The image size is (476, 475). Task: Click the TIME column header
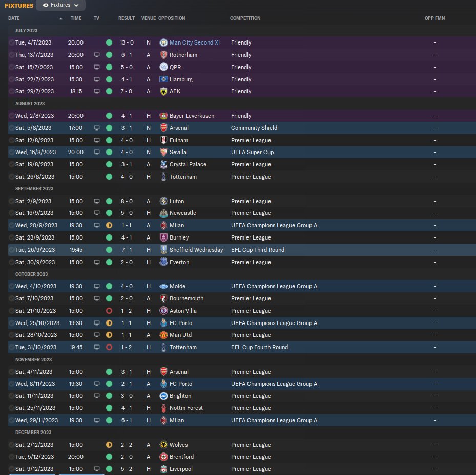click(76, 18)
